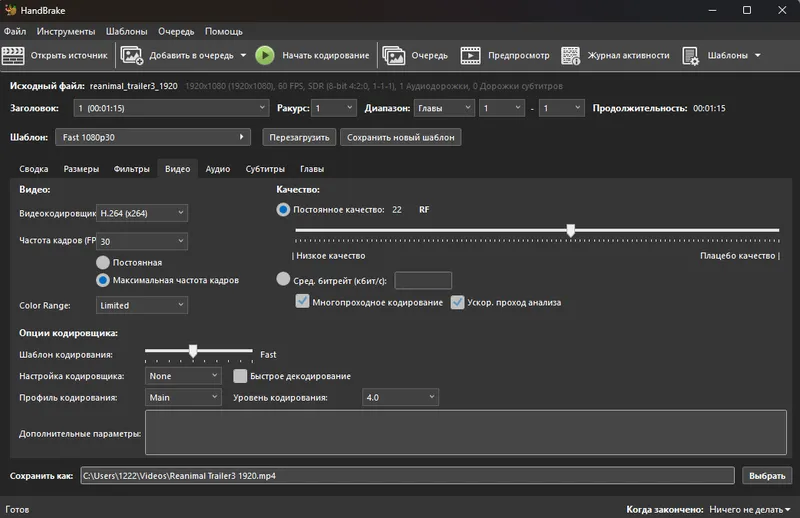The image size is (800, 518).
Task: Open the Когда закончено dropdown
Action: tap(749, 509)
